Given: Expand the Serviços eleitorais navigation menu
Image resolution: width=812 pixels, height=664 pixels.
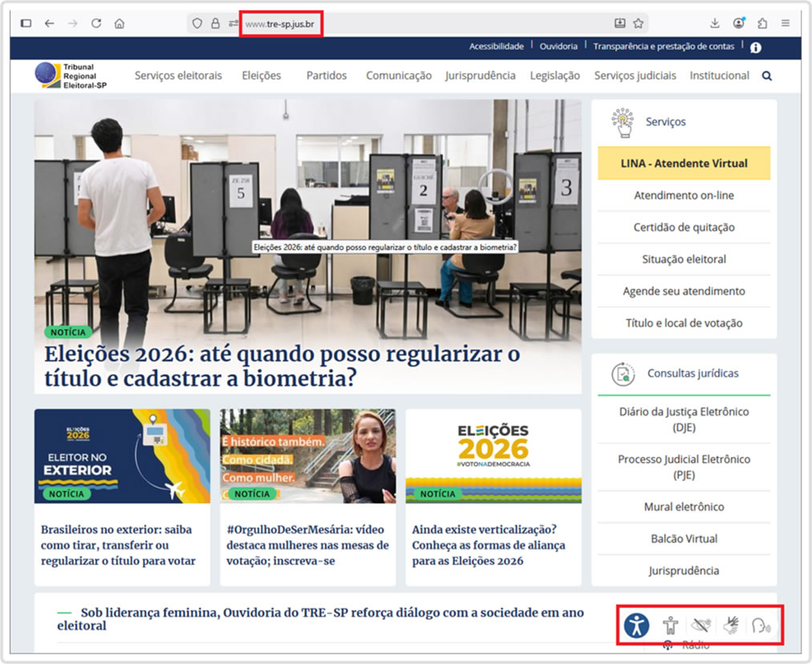Looking at the screenshot, I should pos(178,75).
